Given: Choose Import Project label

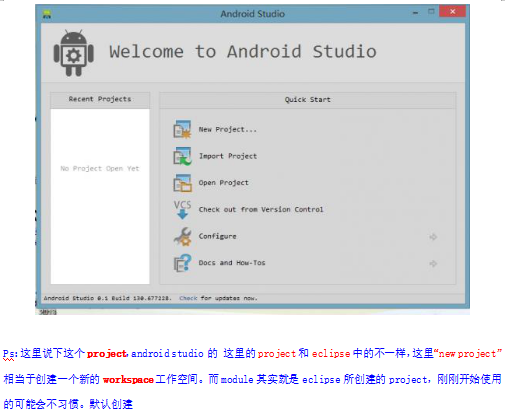Looking at the screenshot, I should click(x=228, y=156).
